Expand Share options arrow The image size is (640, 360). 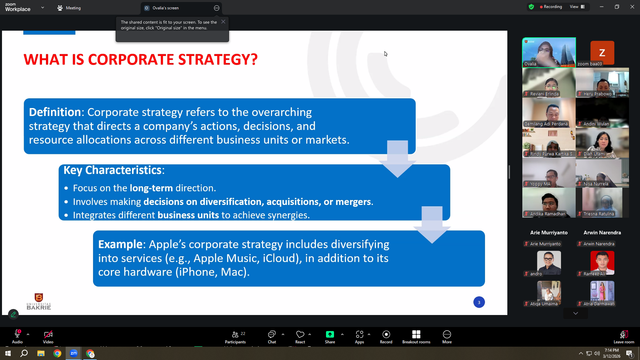click(x=342, y=334)
